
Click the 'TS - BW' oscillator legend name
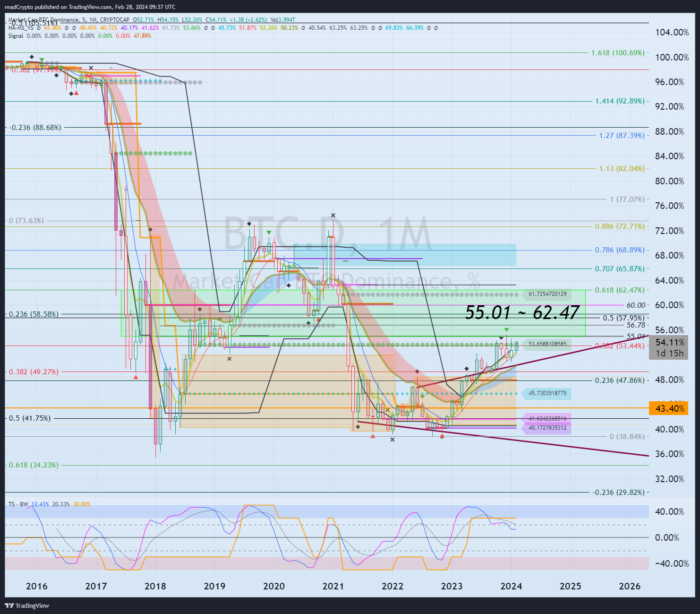[x=18, y=504]
